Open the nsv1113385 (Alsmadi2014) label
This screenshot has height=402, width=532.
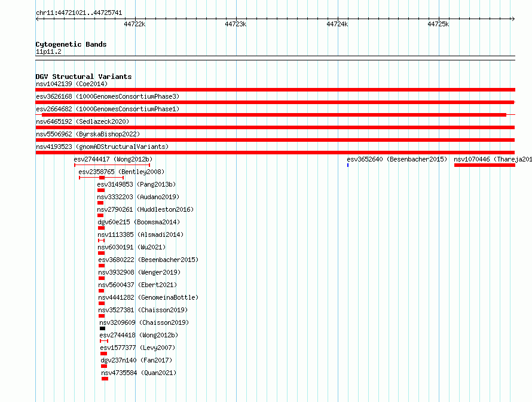(x=140, y=234)
